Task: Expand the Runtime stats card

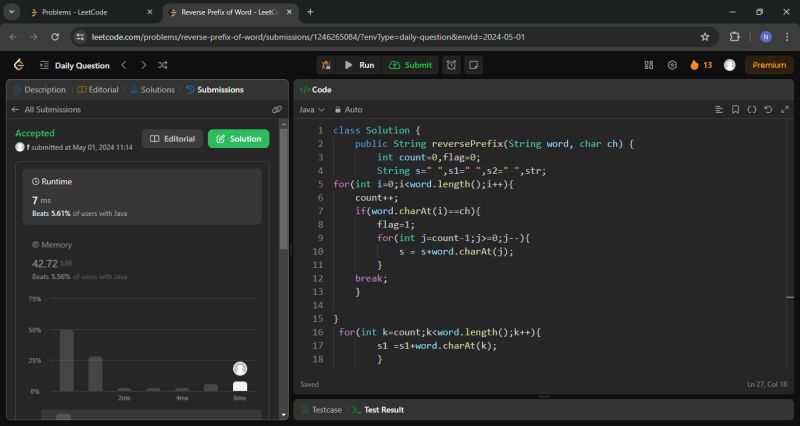Action: pyautogui.click(x=143, y=197)
